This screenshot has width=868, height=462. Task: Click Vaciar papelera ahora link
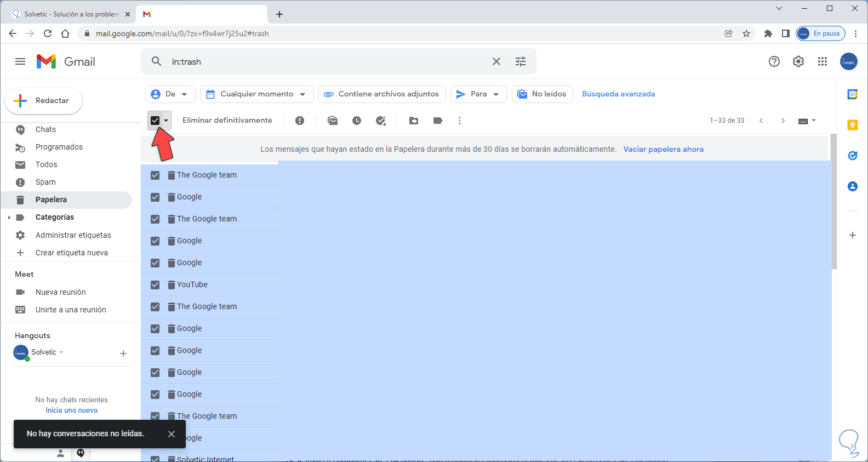pos(664,149)
